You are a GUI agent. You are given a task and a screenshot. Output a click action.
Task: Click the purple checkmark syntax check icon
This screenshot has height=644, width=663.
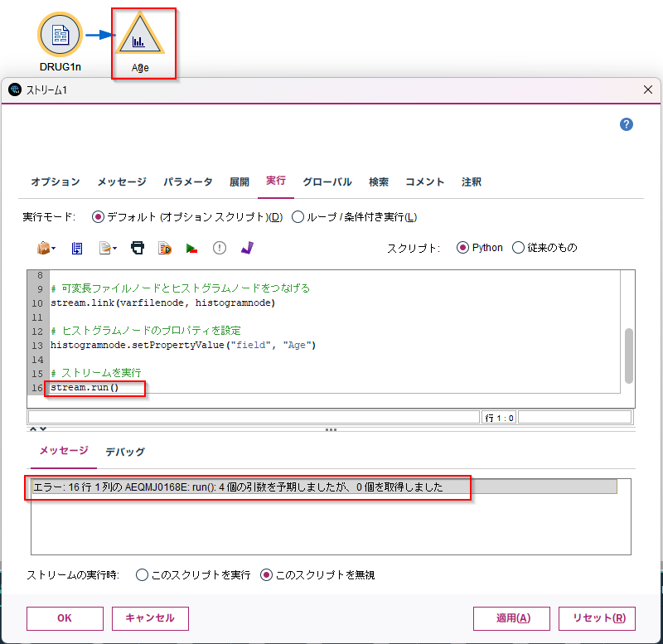point(247,248)
